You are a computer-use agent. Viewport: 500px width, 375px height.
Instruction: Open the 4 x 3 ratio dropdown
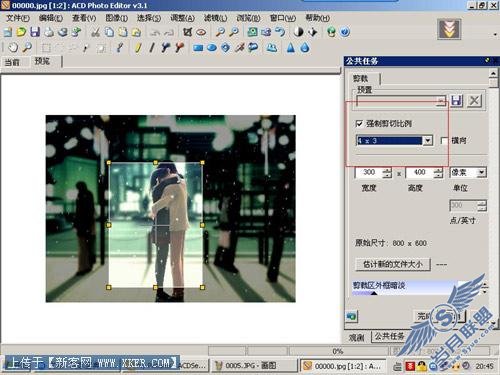(x=428, y=141)
